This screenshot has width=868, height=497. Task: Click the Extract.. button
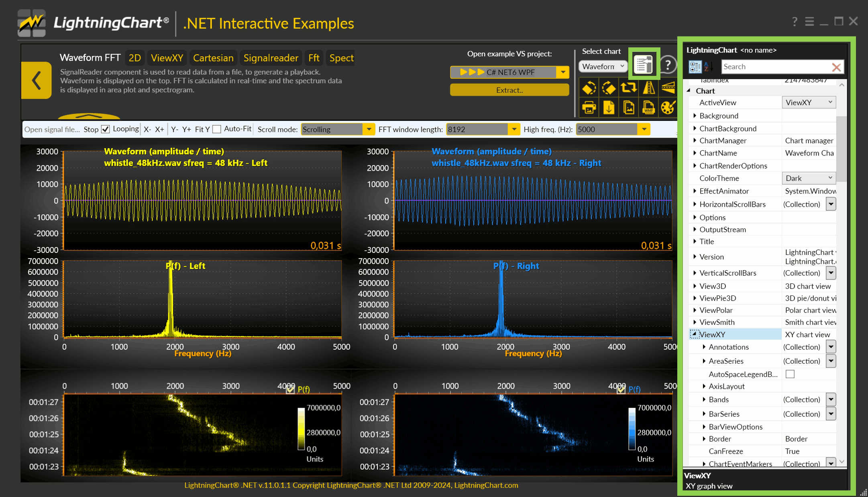pyautogui.click(x=509, y=90)
